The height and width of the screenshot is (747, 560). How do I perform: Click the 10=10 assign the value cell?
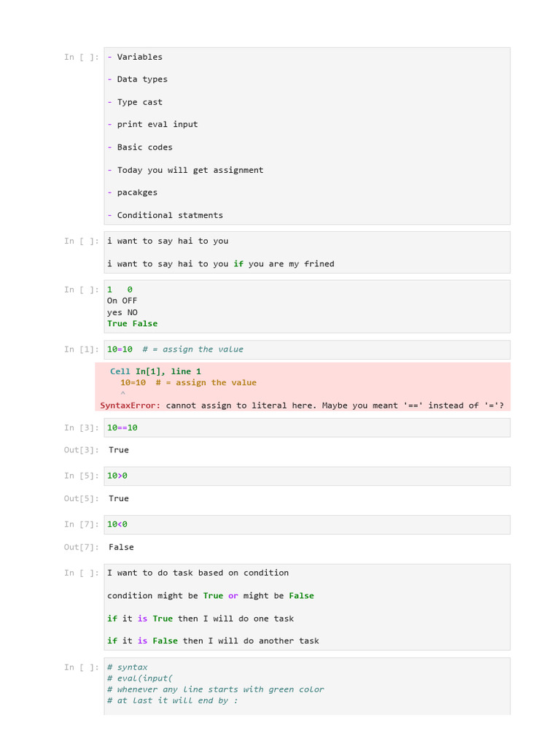(x=306, y=349)
